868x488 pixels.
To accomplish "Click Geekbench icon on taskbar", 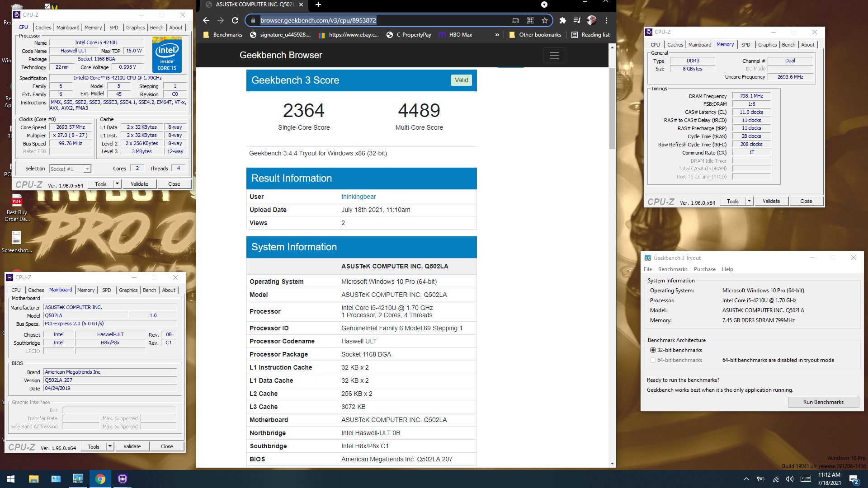I will pos(78,479).
